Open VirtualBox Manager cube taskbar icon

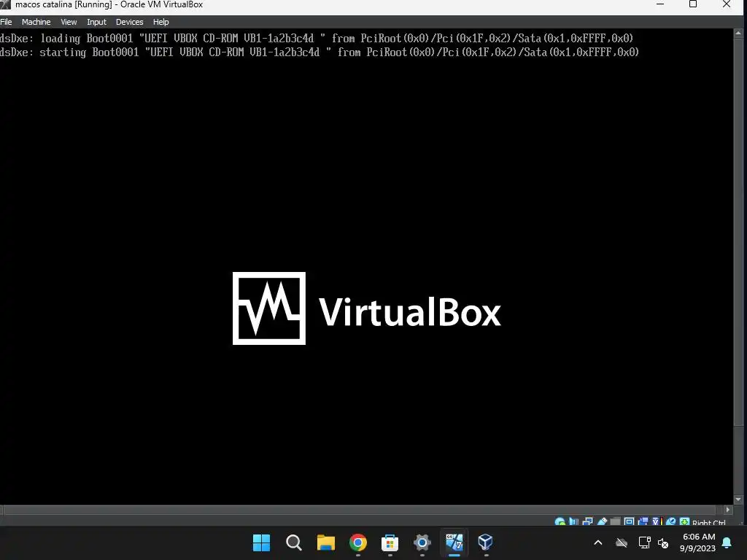(x=485, y=542)
